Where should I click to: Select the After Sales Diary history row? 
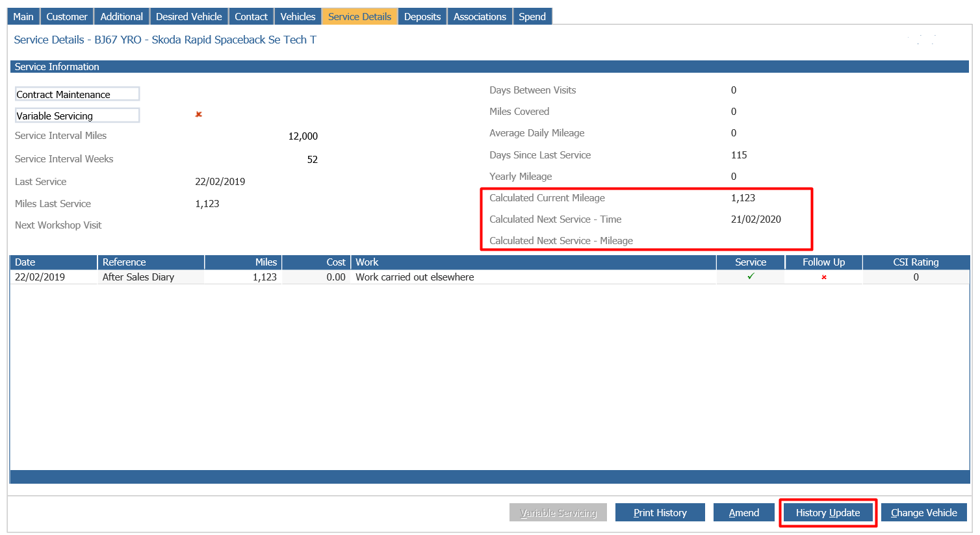tap(490, 277)
